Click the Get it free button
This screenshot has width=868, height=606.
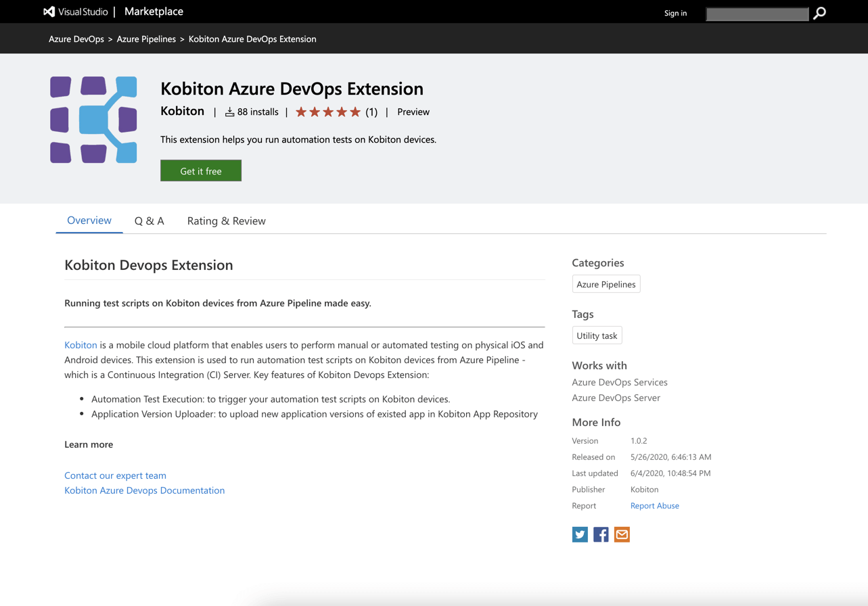201,171
